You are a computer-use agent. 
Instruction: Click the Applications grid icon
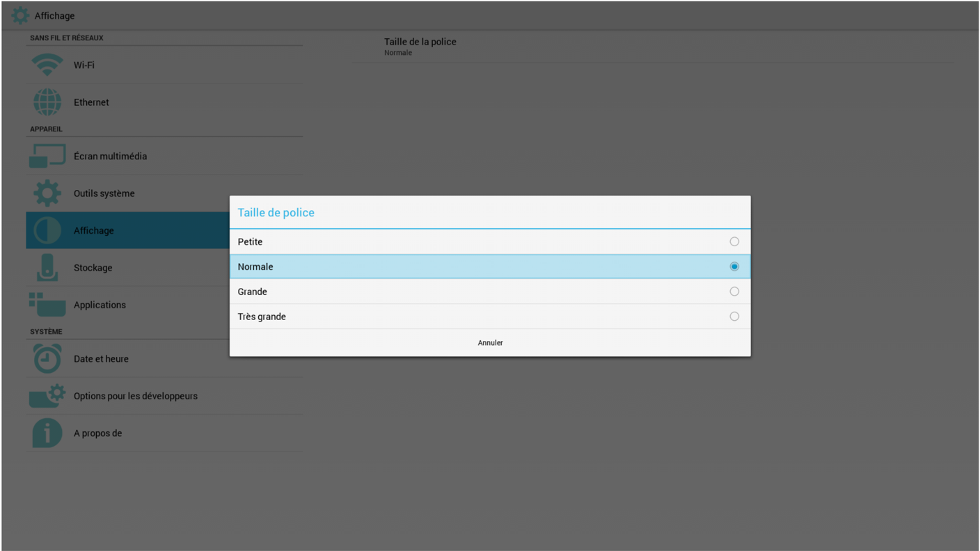[x=47, y=305]
